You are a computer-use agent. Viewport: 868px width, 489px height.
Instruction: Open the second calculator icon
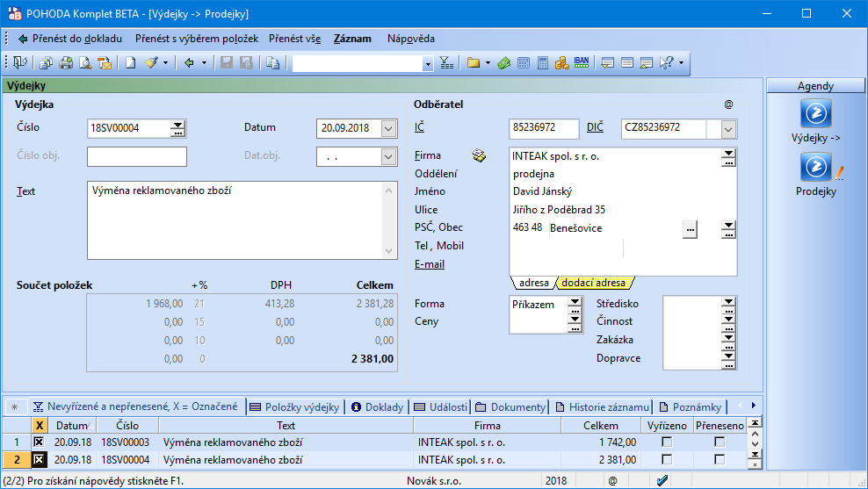(543, 63)
